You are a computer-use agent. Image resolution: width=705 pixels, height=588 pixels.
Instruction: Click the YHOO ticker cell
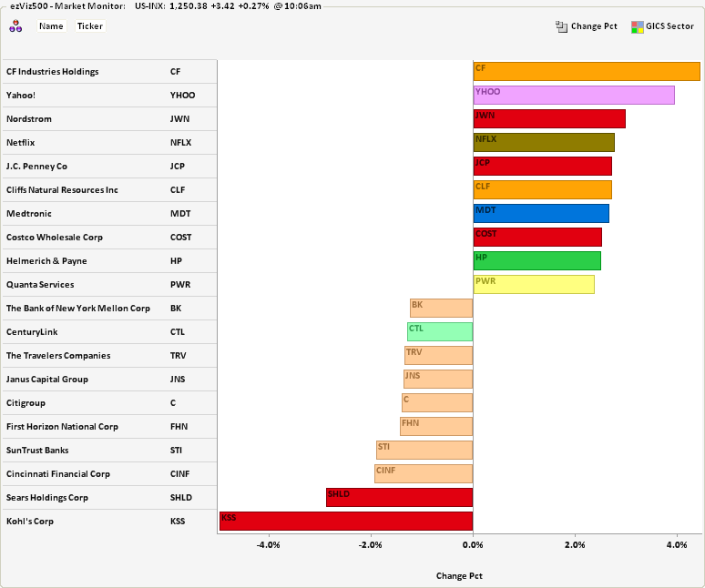(182, 96)
